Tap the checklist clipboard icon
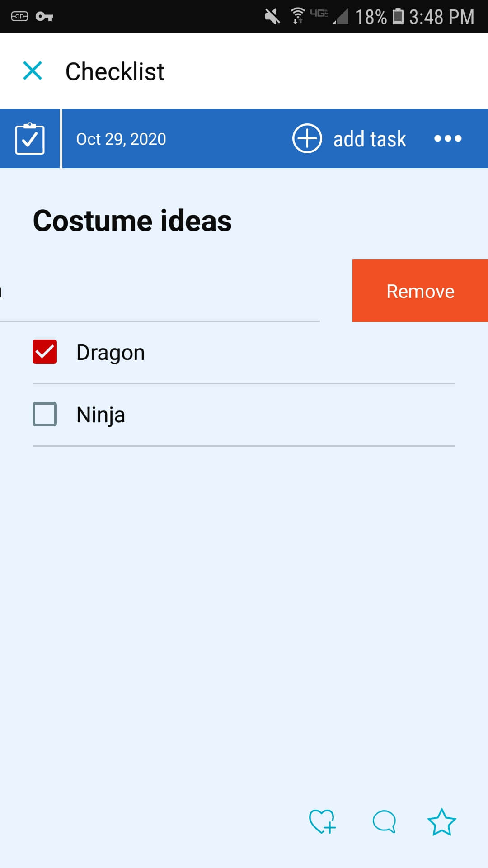488x868 pixels. [x=30, y=138]
